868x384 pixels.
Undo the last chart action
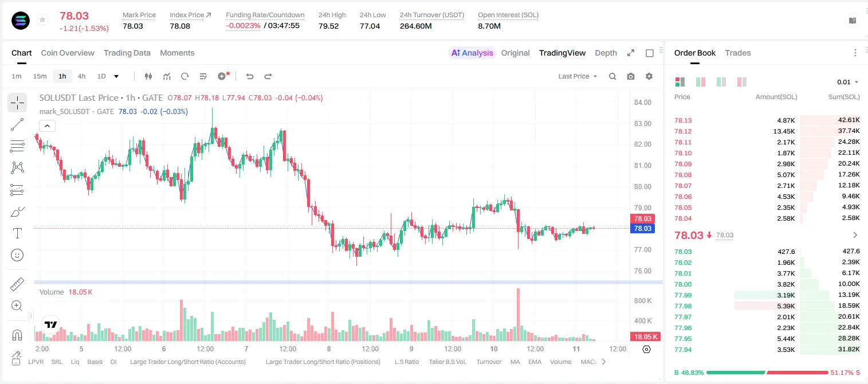point(249,76)
